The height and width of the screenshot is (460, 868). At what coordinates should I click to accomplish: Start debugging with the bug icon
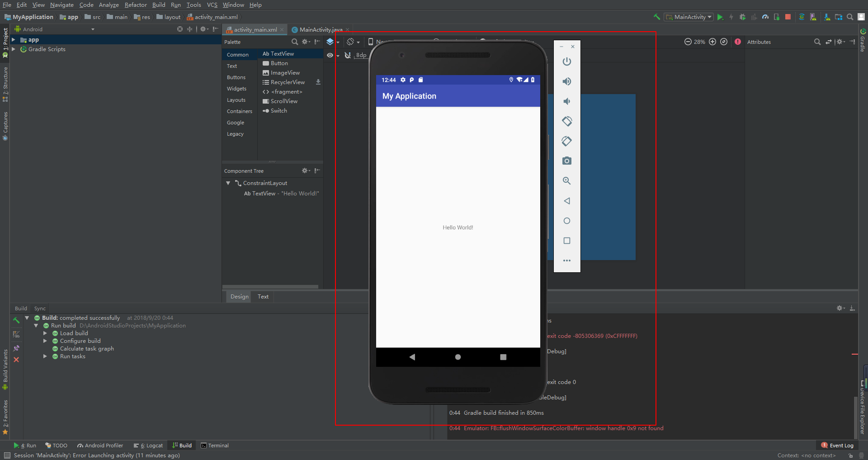(742, 17)
